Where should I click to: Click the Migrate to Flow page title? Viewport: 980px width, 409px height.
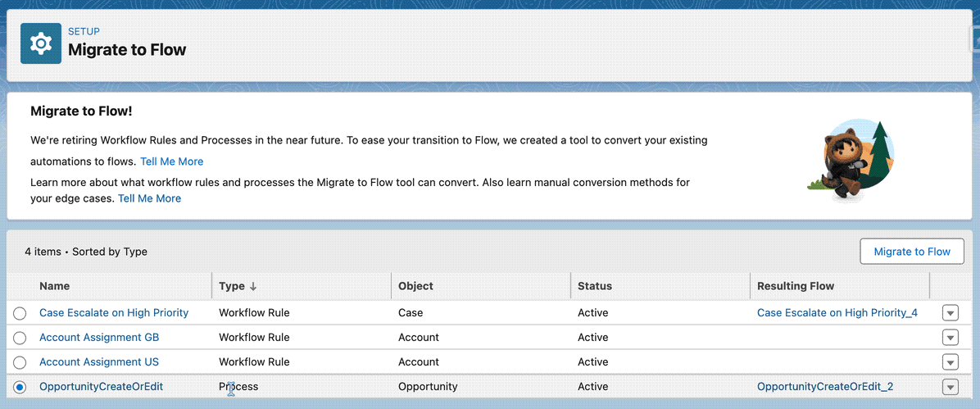127,49
